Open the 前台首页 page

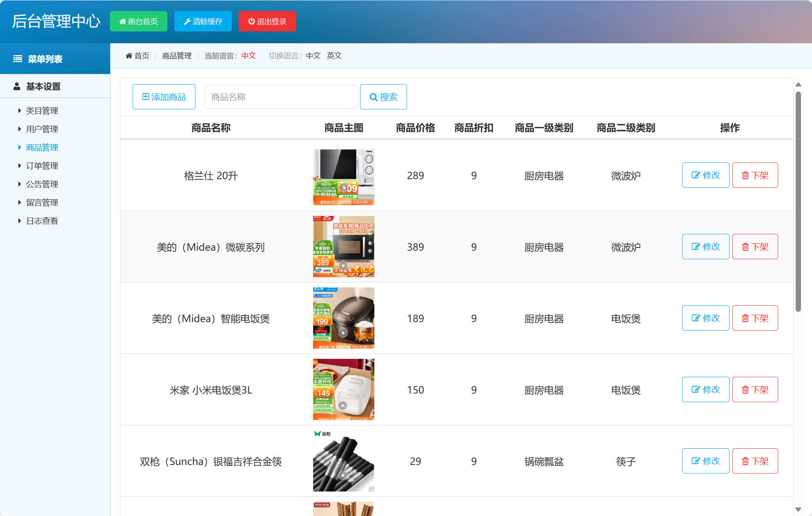point(138,21)
